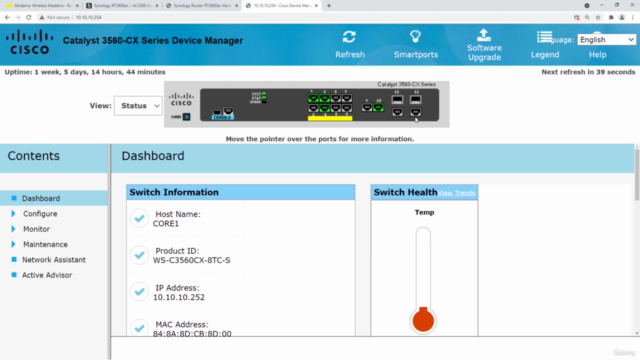Open the Legend list icon

click(544, 37)
